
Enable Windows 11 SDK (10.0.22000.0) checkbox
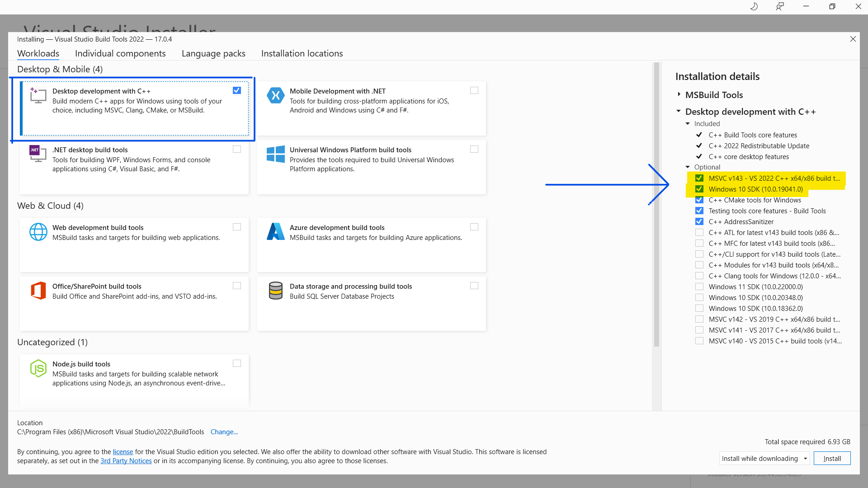coord(699,287)
